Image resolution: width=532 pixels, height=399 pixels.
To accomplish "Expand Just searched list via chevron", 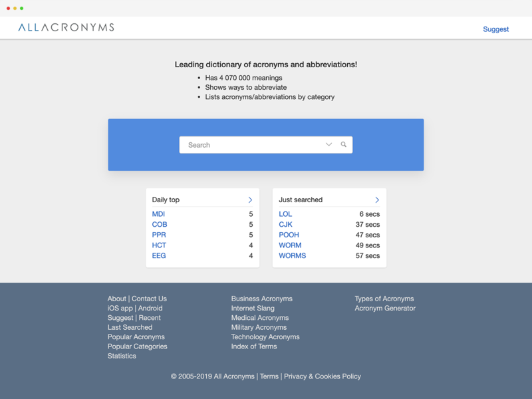I will point(377,200).
